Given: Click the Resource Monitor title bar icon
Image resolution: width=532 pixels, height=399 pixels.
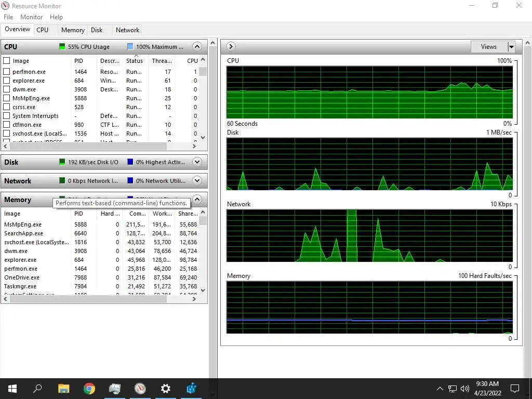Looking at the screenshot, I should click(5, 6).
